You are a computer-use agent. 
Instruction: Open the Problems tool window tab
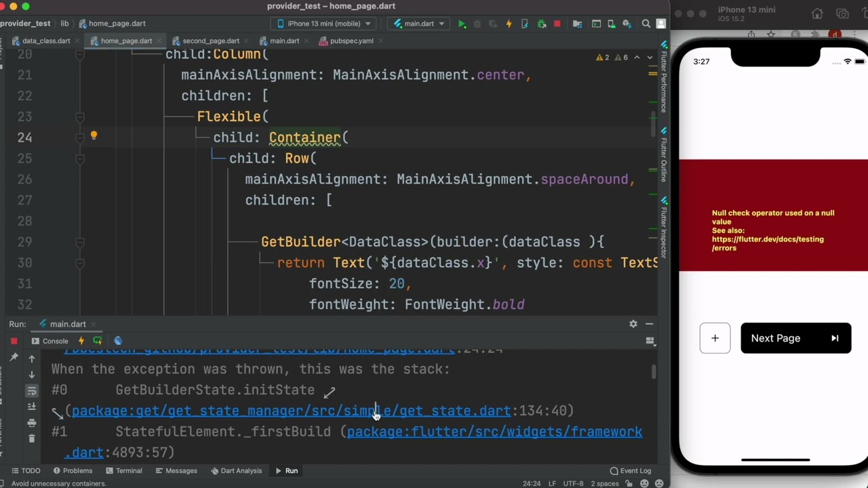tap(73, 470)
